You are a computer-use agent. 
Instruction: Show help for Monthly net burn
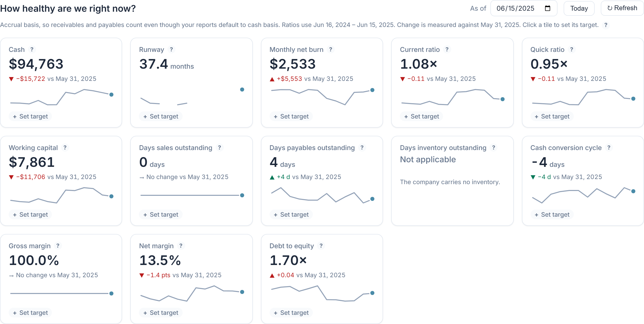[x=331, y=49]
